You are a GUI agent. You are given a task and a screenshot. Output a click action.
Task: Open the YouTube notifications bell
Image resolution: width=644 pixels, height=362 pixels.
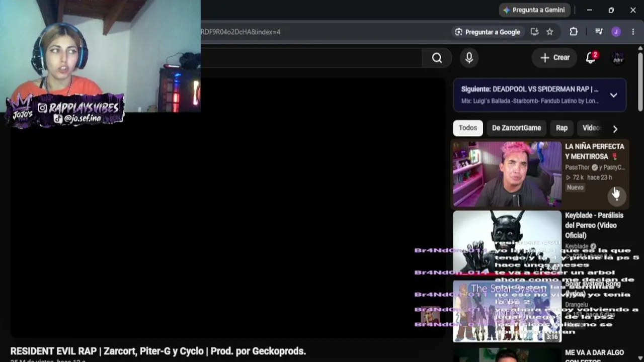click(591, 58)
